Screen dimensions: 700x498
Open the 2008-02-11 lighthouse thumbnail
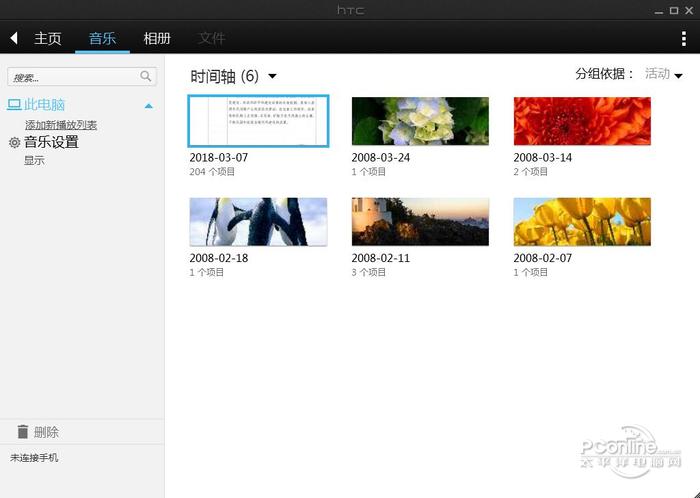click(x=420, y=222)
